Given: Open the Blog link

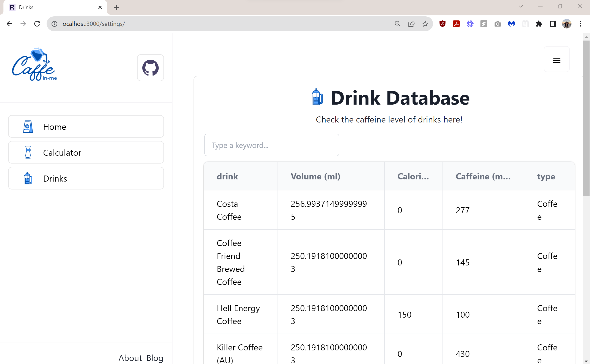Looking at the screenshot, I should [155, 358].
